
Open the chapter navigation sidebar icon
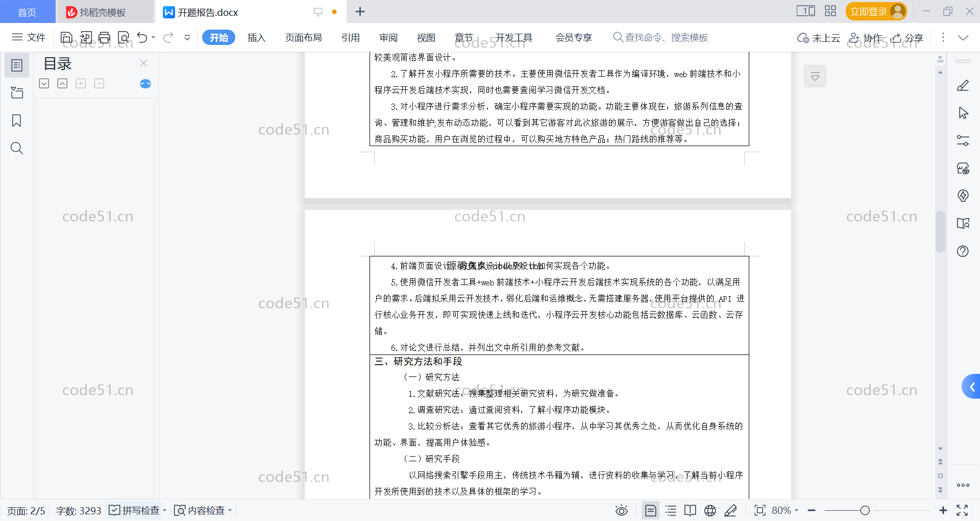pyautogui.click(x=17, y=92)
